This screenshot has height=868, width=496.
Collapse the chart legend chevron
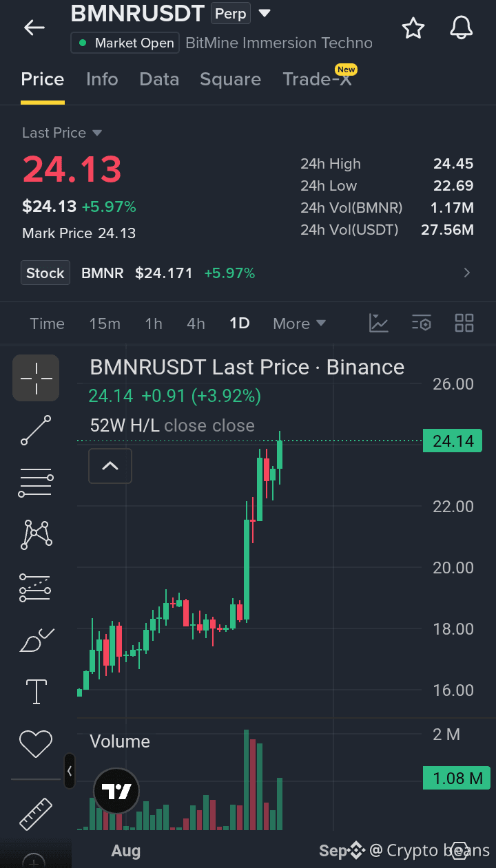(110, 466)
